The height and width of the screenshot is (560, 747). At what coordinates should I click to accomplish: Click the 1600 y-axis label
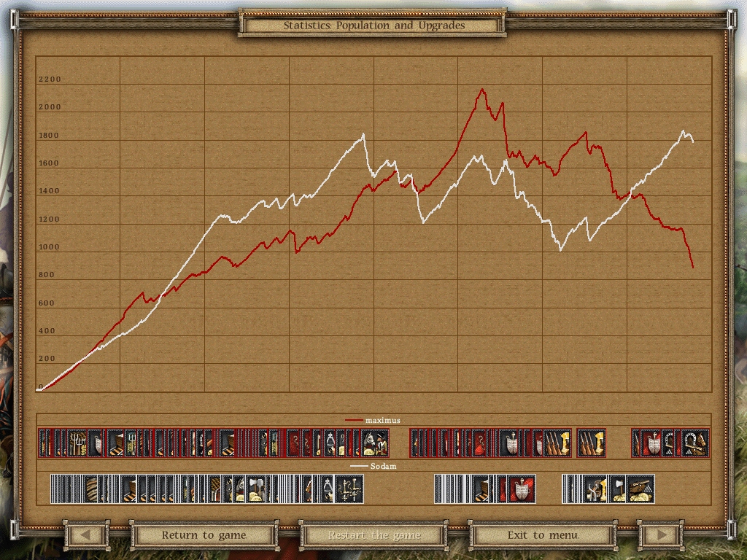49,163
